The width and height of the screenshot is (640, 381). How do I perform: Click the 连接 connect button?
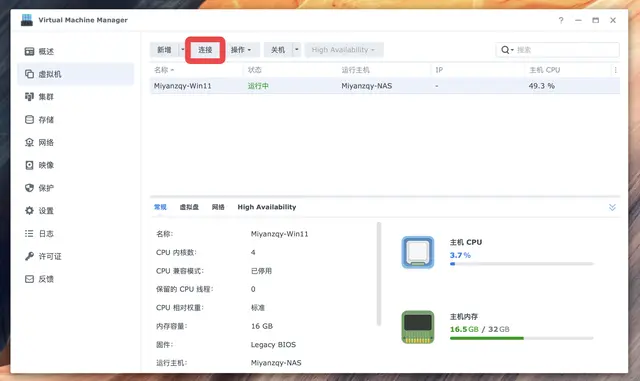[205, 50]
